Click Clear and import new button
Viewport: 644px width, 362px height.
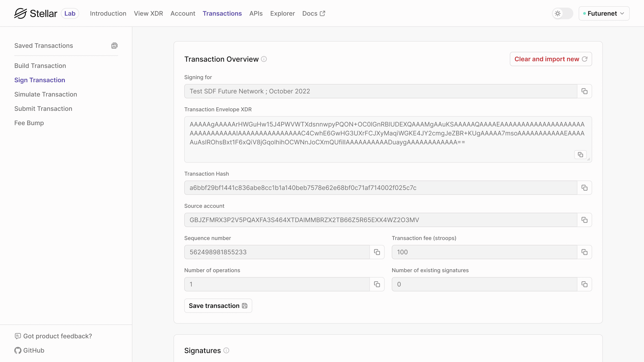551,59
